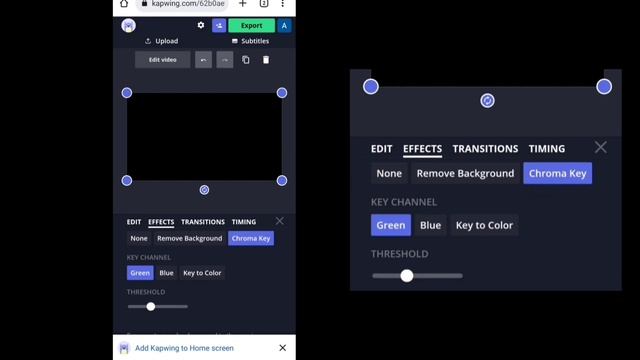Screen dimensions: 640x360
Task: Select EFFECTS tab in the enlarged panel
Action: coord(422,149)
